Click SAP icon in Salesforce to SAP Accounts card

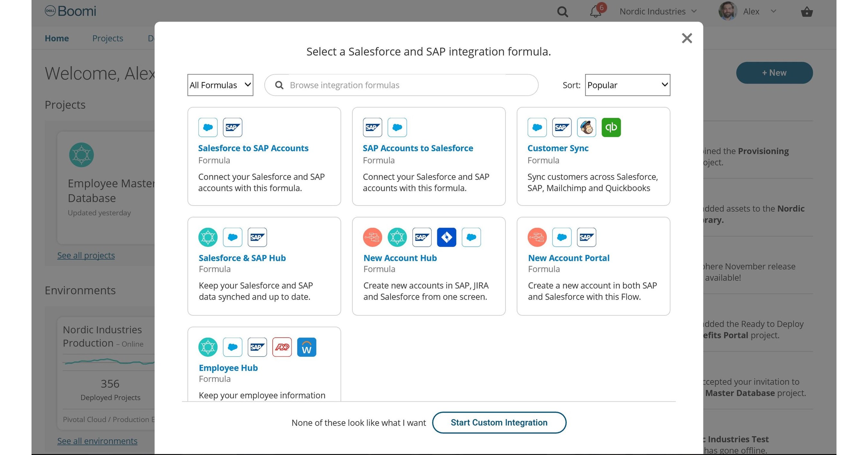point(233,127)
